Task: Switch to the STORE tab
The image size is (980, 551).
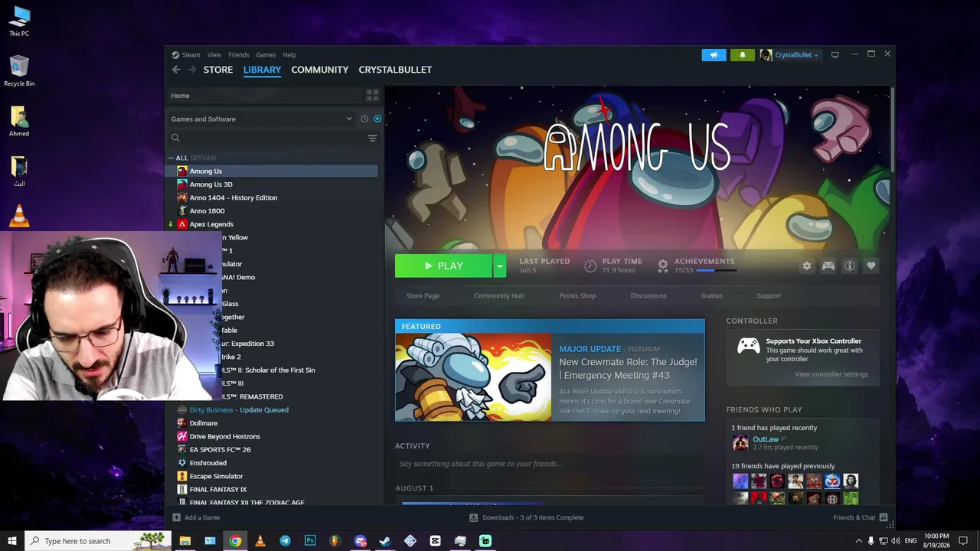Action: (x=218, y=70)
